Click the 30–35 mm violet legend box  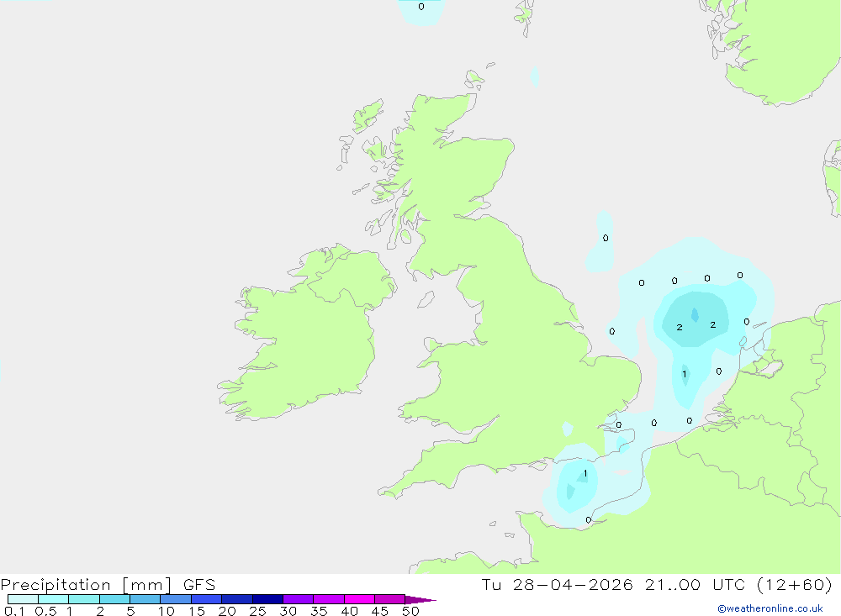(299, 599)
